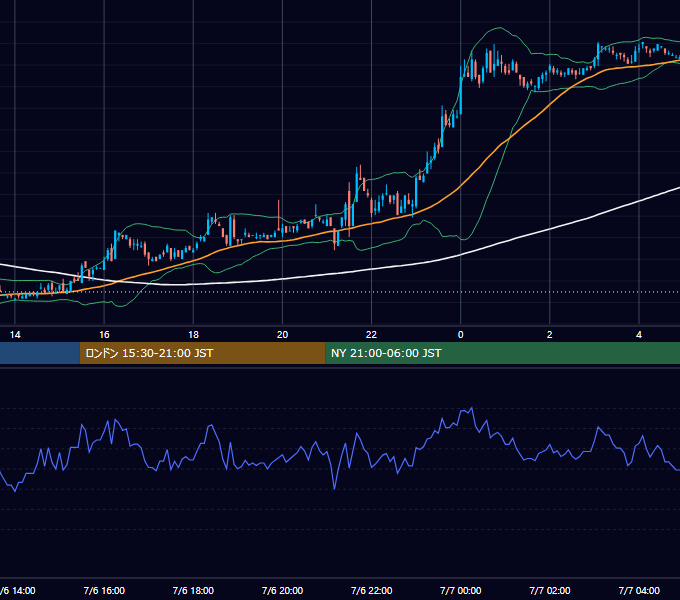
Task: Select the blue session bar before London
Action: (40, 353)
